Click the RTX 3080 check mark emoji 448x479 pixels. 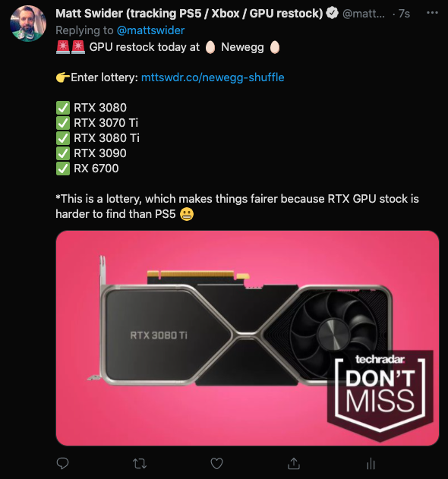tap(63, 108)
